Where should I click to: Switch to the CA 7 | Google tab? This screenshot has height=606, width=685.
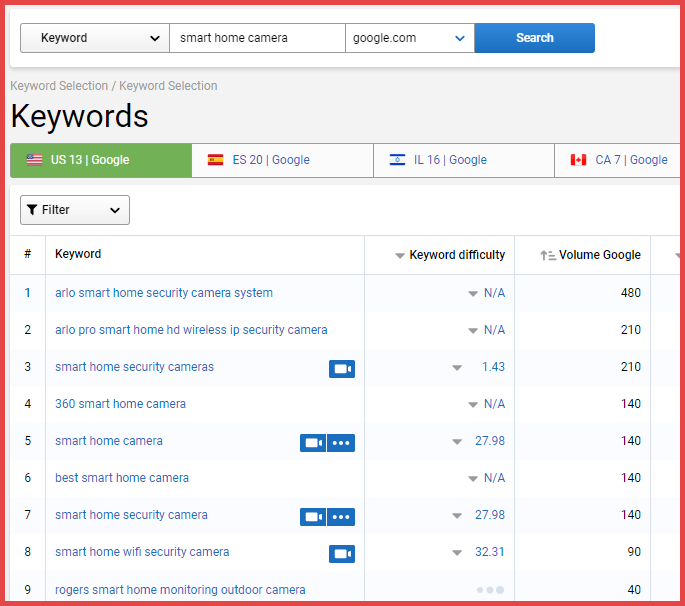617,160
